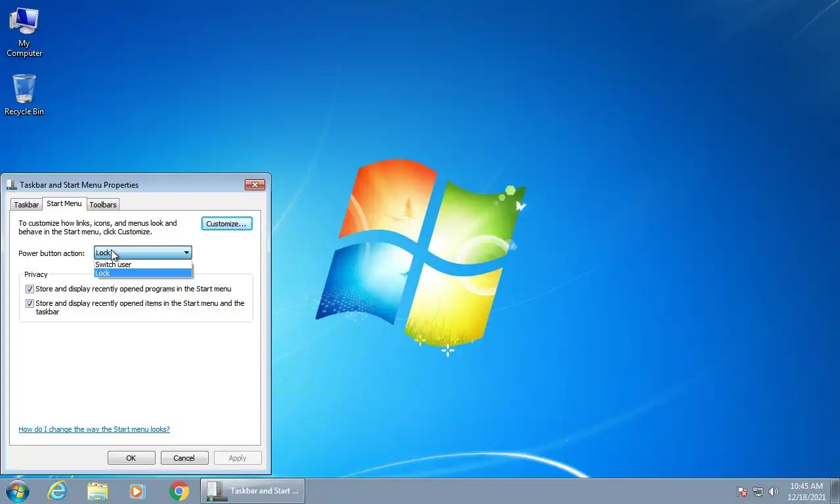Click the Cancel button
This screenshot has height=504, width=840.
click(x=184, y=458)
